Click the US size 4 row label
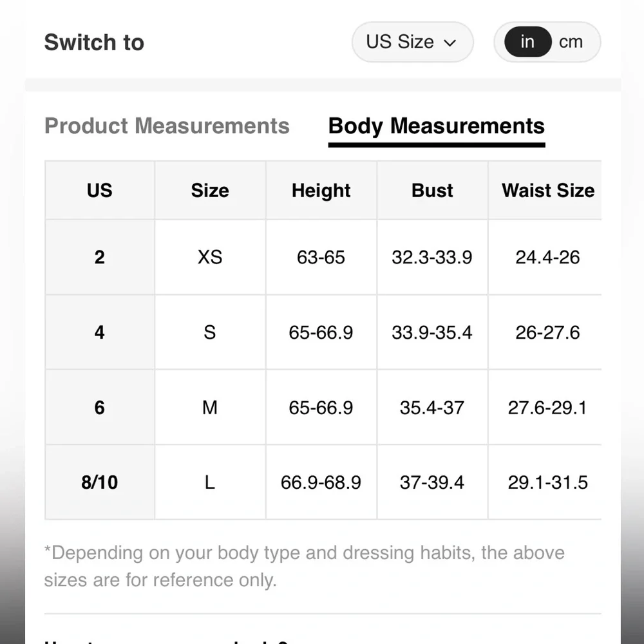The height and width of the screenshot is (644, 644). [x=99, y=332]
